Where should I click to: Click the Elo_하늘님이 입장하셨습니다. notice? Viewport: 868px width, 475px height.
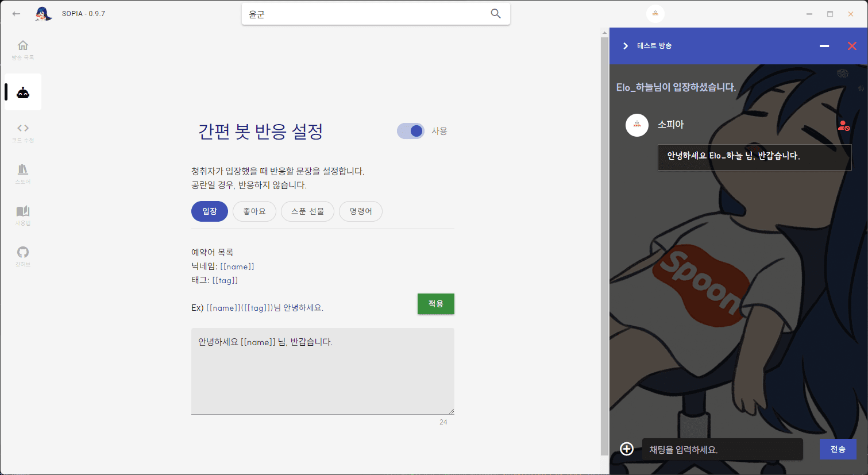point(676,87)
